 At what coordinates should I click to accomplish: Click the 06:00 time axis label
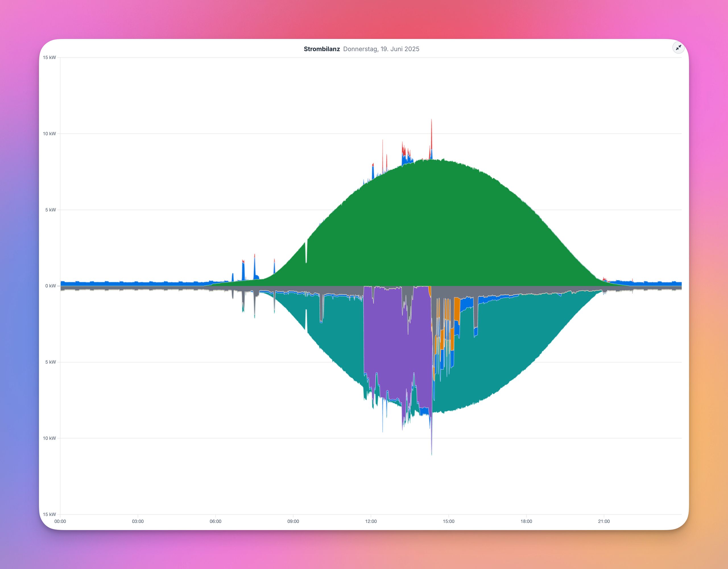coord(215,521)
